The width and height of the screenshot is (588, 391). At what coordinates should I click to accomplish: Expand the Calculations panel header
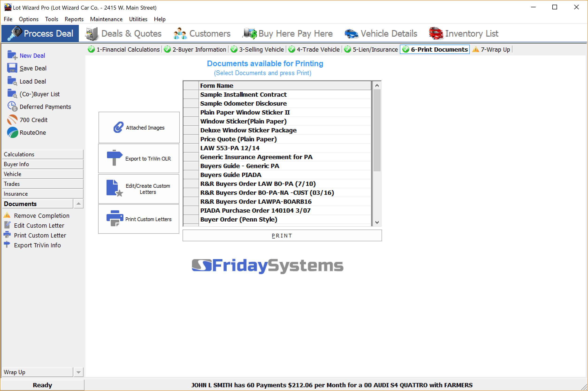click(x=43, y=154)
